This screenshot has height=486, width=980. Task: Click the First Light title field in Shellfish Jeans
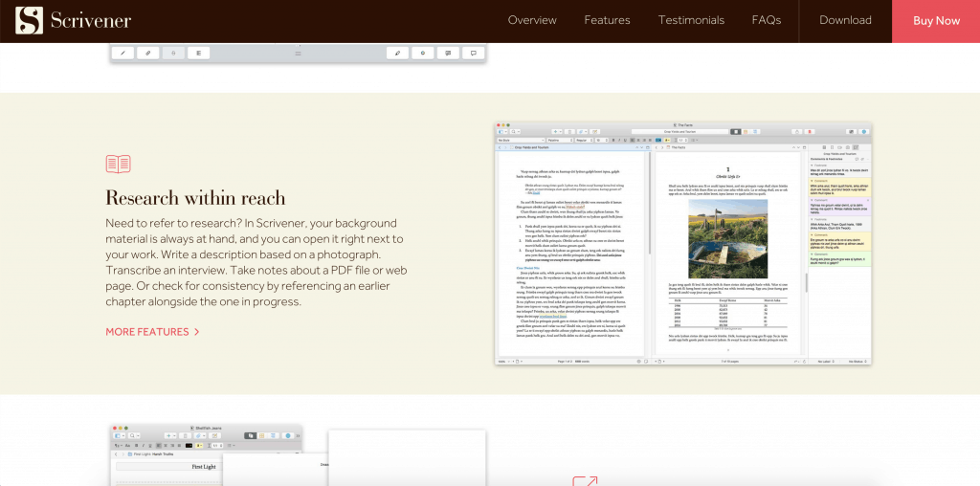point(169,467)
